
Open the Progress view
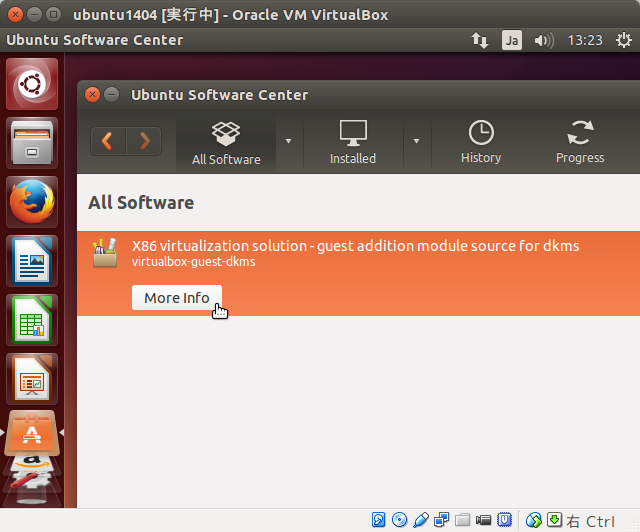(580, 142)
